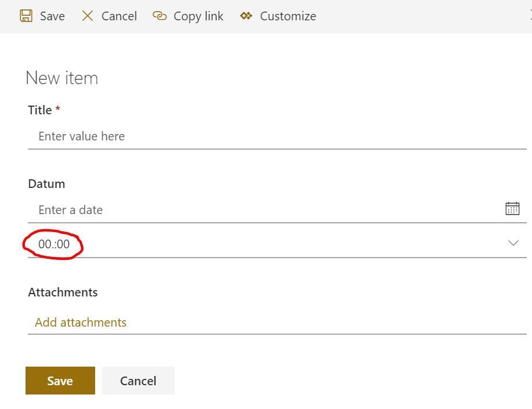
Task: Click the Add attachments link
Action: click(81, 323)
